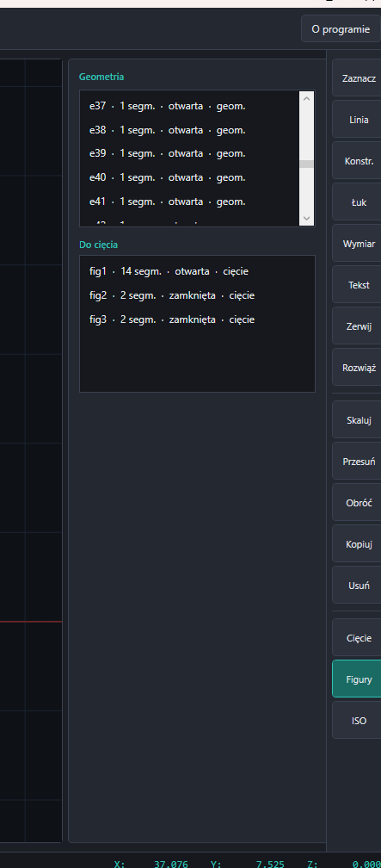Image resolution: width=381 pixels, height=868 pixels.
Task: Toggle the highlighted Figury mode
Action: [357, 679]
